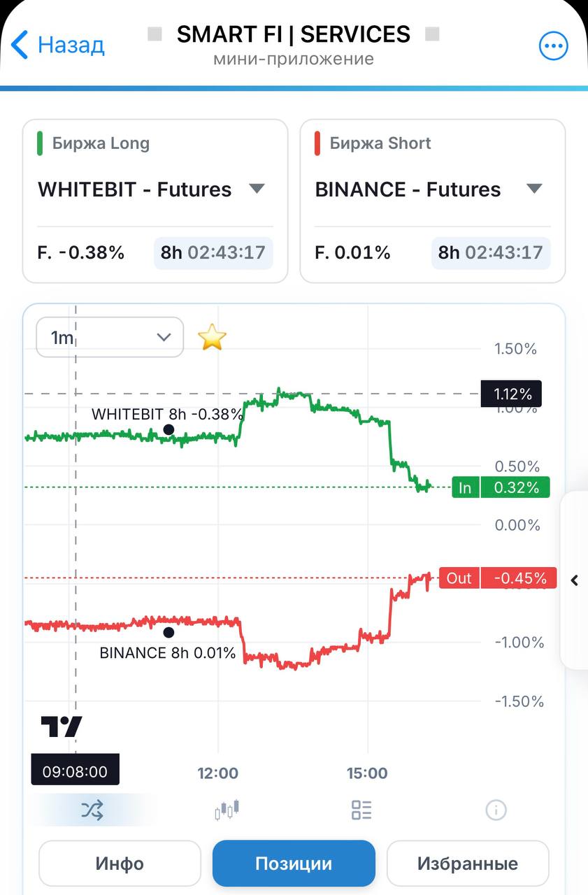Click the Short 8h funding timer badge

click(x=491, y=252)
